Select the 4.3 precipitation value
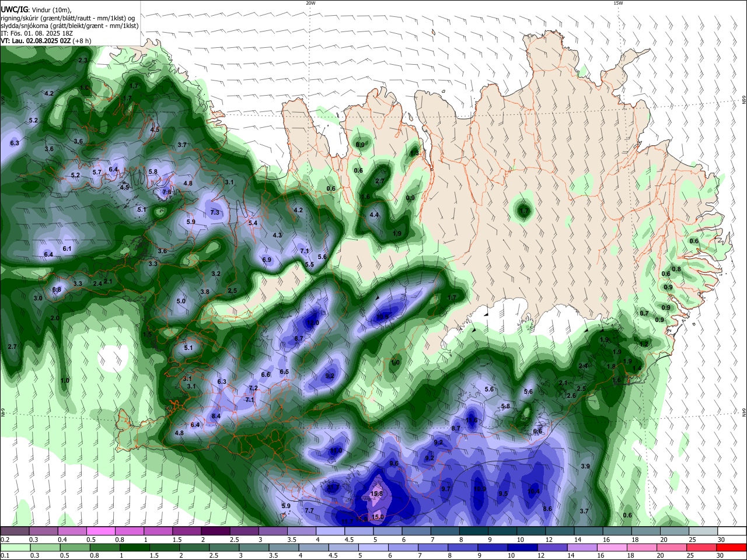Image resolution: width=747 pixels, height=560 pixels. point(277,236)
